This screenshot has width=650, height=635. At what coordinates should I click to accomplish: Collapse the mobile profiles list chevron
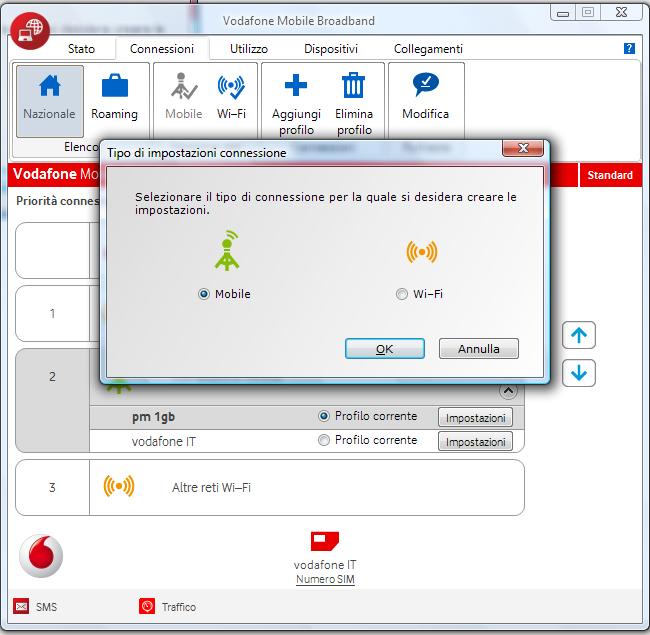[x=508, y=390]
